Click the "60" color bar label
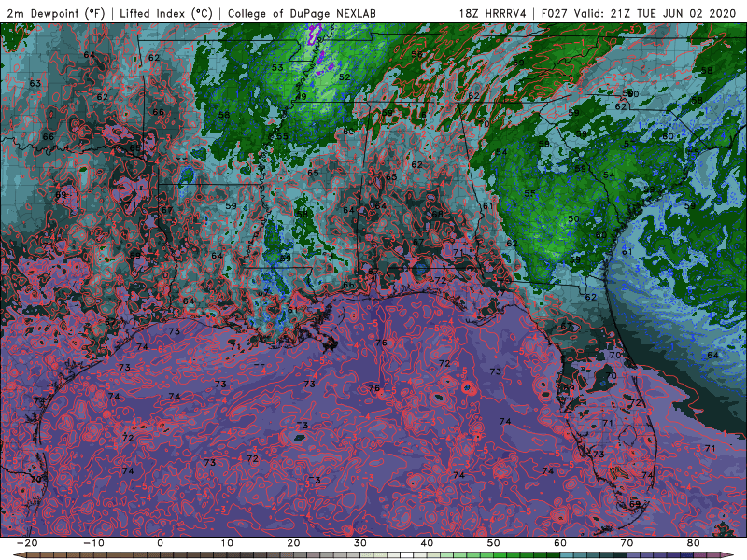Image resolution: width=747 pixels, height=560 pixels. [560, 543]
